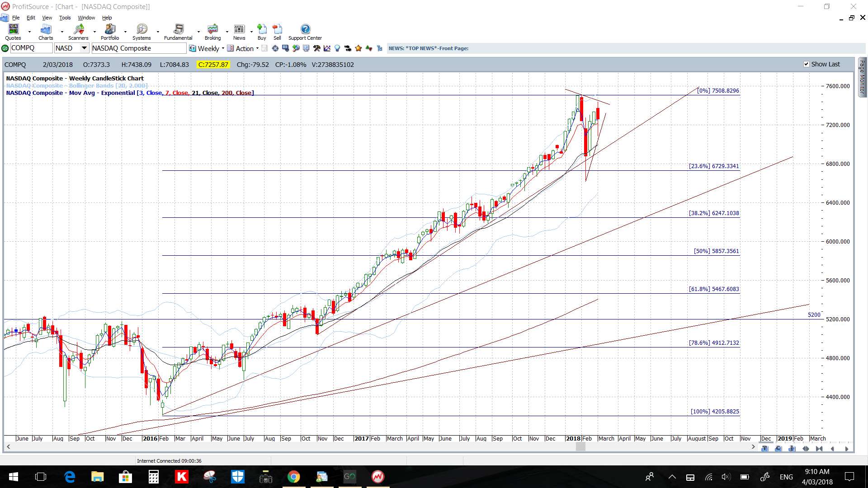Click the line chart indicator icon
The height and width of the screenshot is (488, 868).
(327, 48)
